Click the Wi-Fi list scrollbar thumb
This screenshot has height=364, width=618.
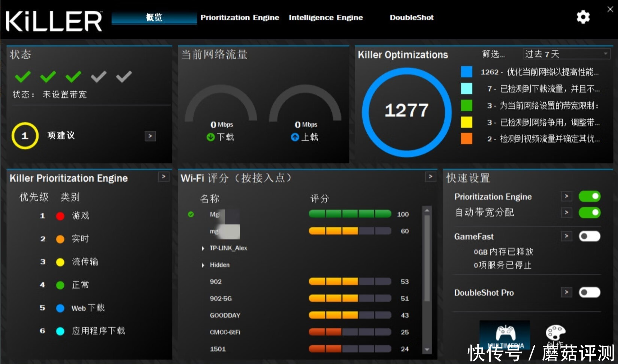[x=427, y=258]
